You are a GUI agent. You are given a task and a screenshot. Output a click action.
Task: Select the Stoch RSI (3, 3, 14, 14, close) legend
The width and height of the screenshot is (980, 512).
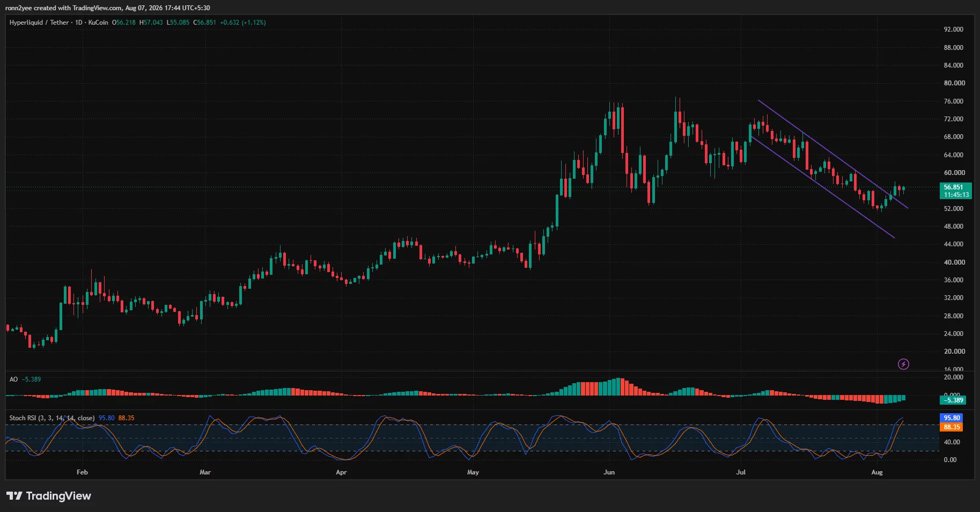tap(52, 418)
